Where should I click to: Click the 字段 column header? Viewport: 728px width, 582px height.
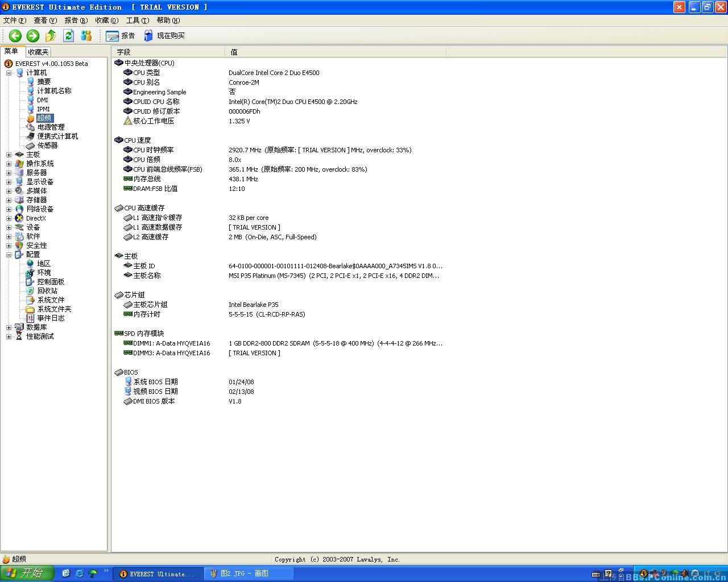tap(168, 52)
